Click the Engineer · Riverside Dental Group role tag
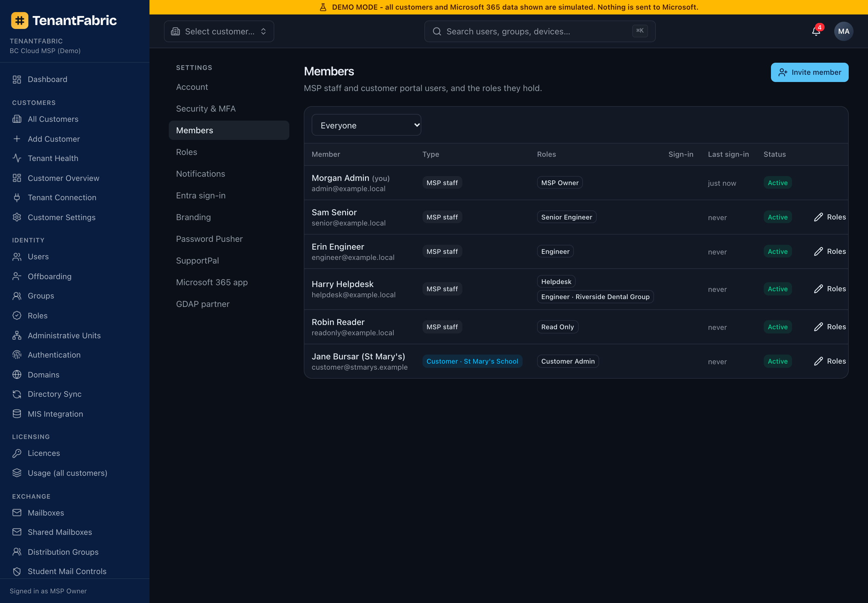Viewport: 868px width, 603px height. (x=595, y=297)
